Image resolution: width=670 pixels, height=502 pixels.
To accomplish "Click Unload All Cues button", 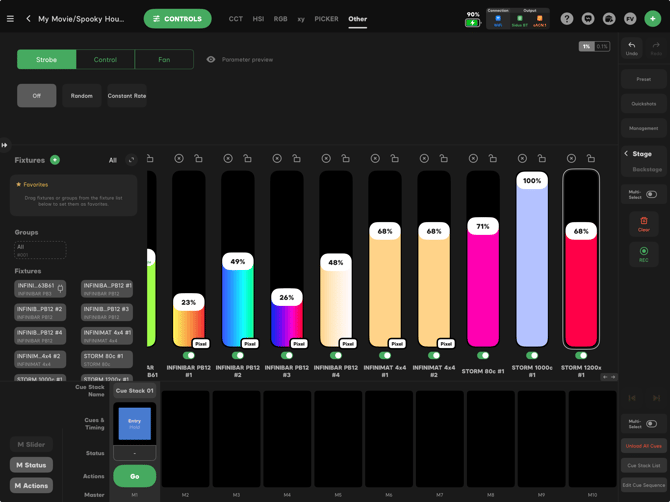I will (644, 446).
